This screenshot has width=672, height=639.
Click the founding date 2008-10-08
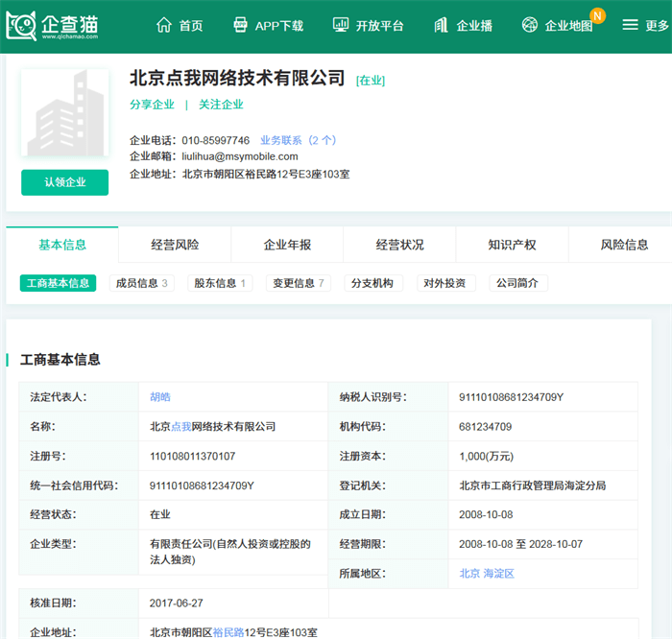click(486, 514)
